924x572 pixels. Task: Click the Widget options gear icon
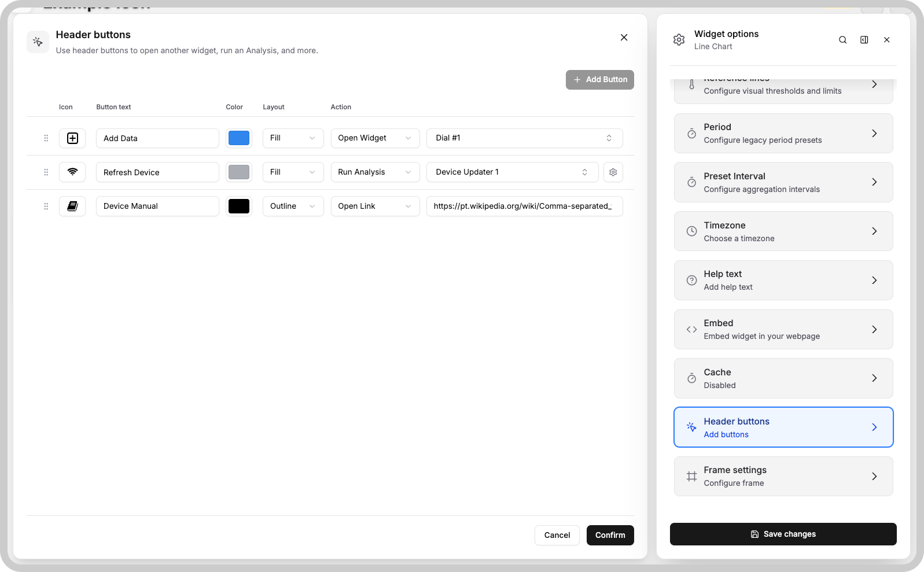[679, 40]
